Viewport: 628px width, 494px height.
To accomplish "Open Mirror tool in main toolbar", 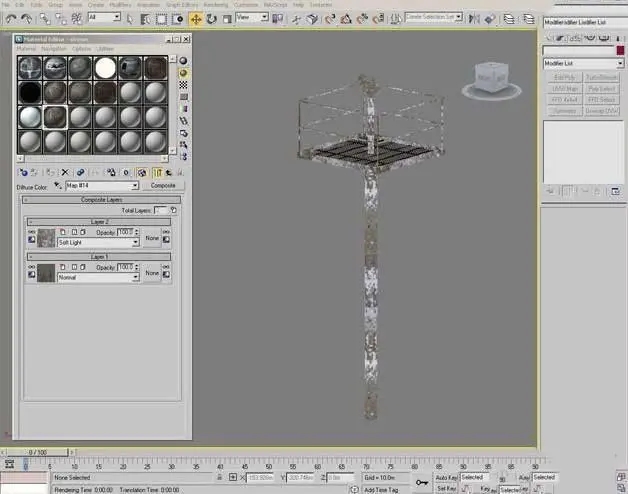I will 474,19.
